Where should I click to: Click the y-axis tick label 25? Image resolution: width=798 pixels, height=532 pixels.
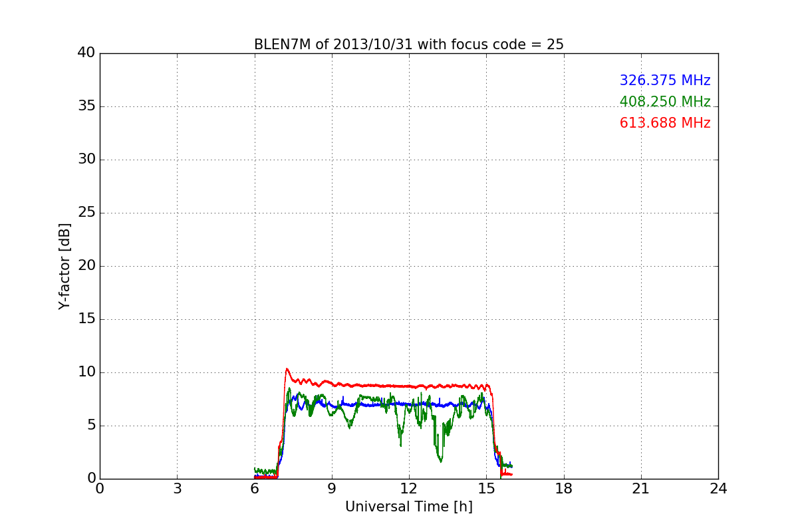(86, 213)
